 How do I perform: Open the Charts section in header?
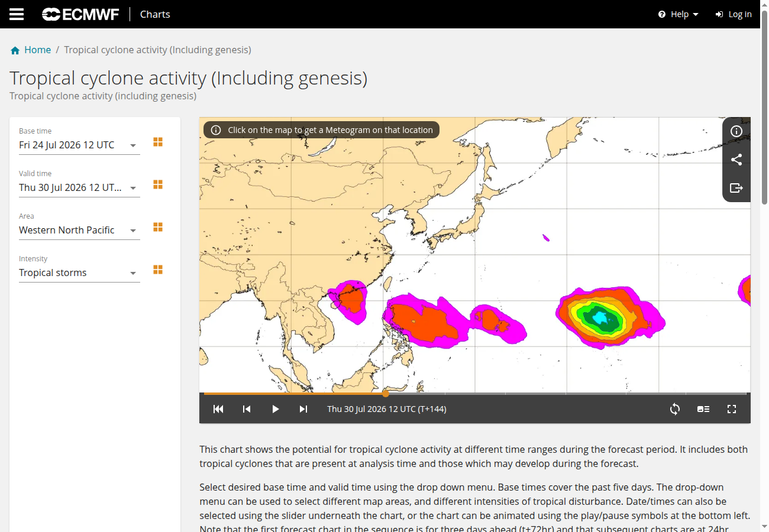pyautogui.click(x=155, y=14)
